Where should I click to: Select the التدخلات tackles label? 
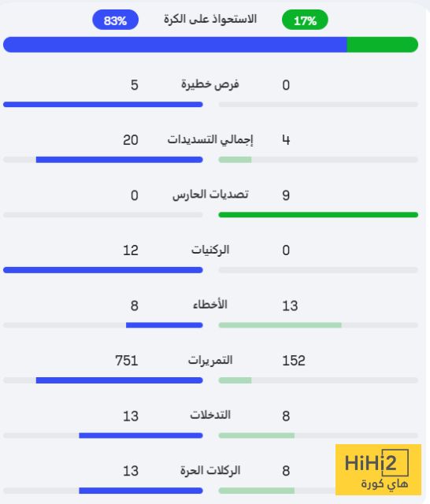pyautogui.click(x=210, y=415)
